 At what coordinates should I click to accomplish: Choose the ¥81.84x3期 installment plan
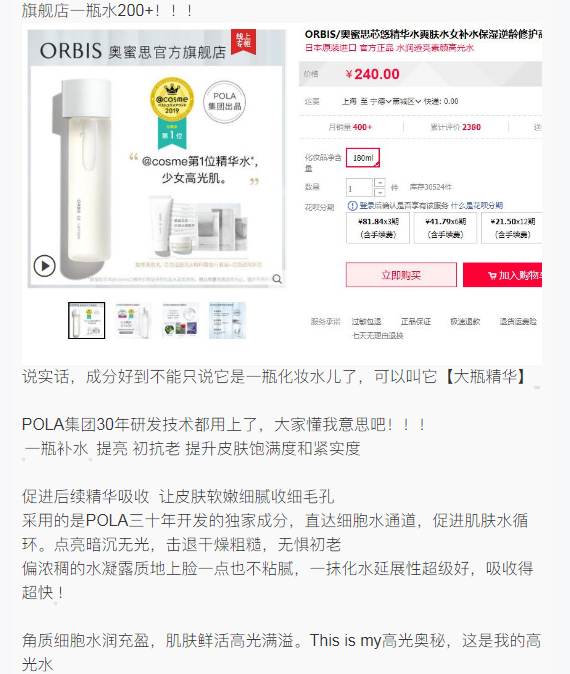pos(378,228)
